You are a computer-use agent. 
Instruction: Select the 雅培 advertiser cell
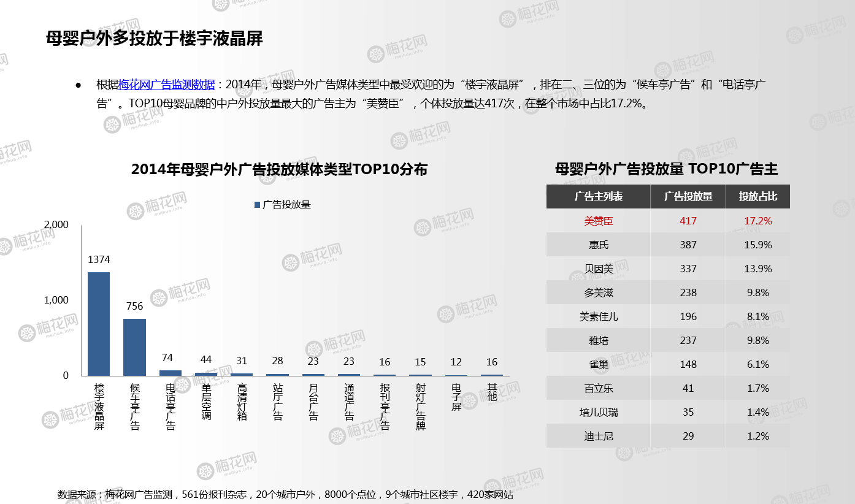599,340
